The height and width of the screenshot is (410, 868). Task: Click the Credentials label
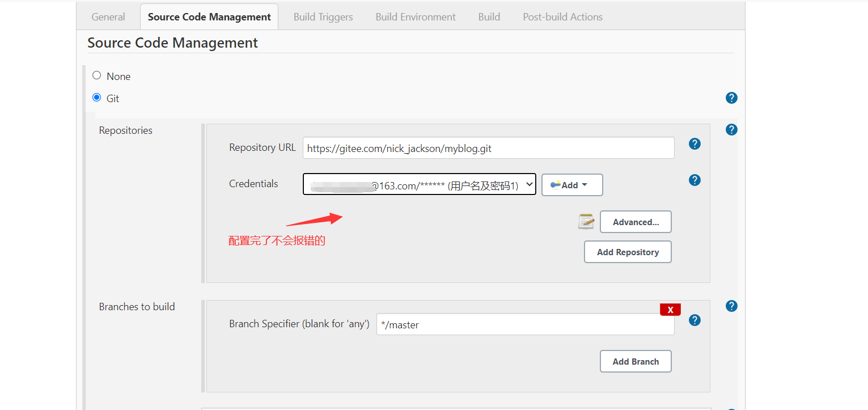pyautogui.click(x=253, y=184)
